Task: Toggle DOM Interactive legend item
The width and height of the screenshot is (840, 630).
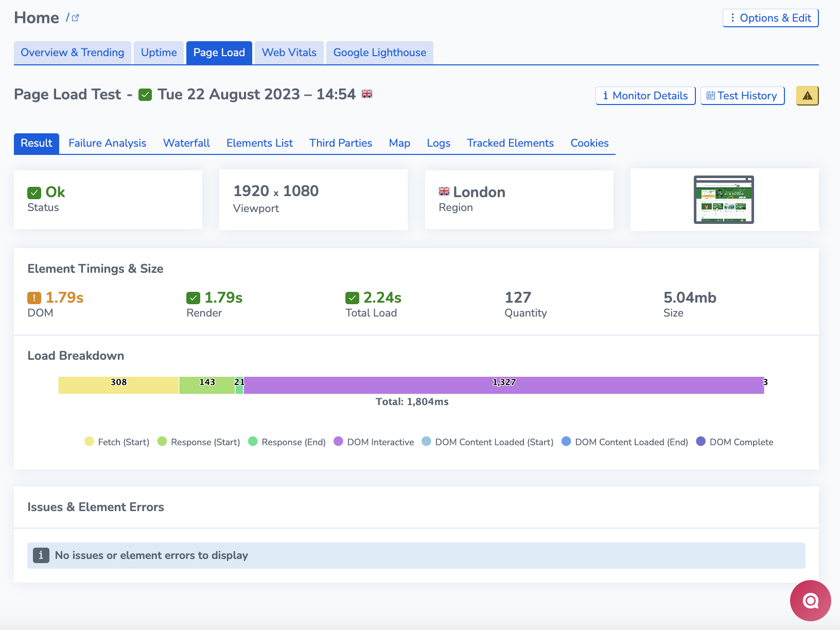Action: pos(374,442)
